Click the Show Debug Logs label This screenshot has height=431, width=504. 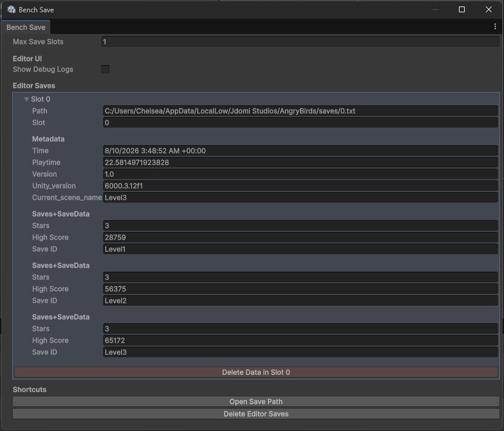click(x=43, y=69)
